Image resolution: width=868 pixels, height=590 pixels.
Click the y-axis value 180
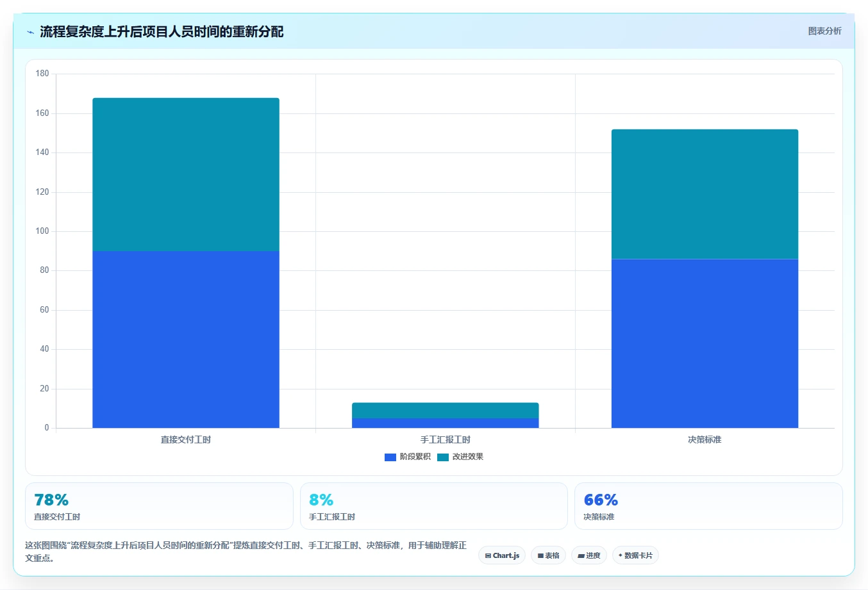(42, 74)
